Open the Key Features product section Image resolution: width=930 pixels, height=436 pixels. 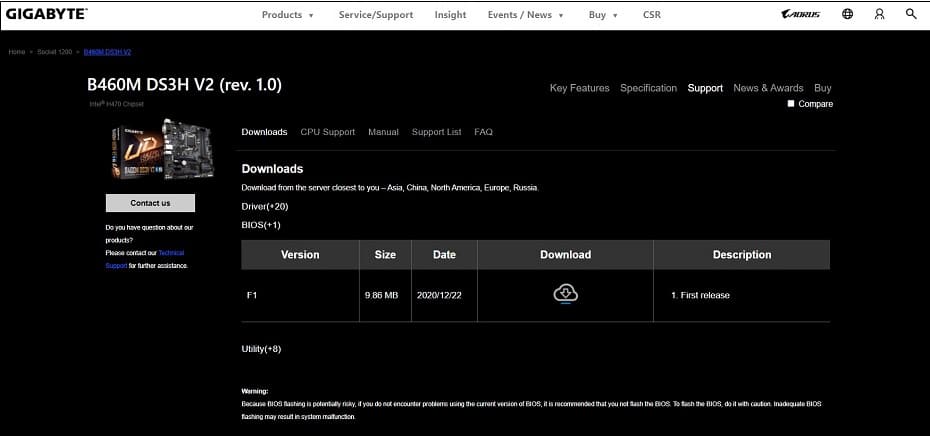[x=579, y=88]
